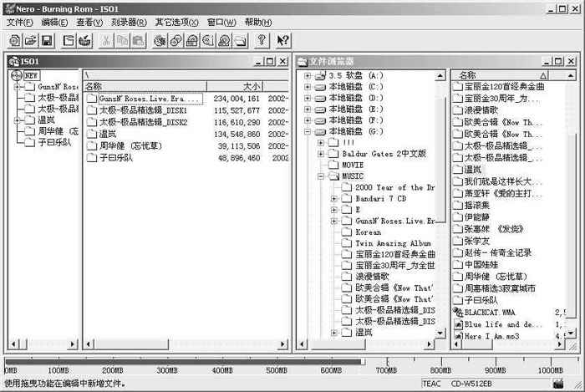Click the disc info toolbar icon
This screenshot has width=585, height=392.
[208, 40]
